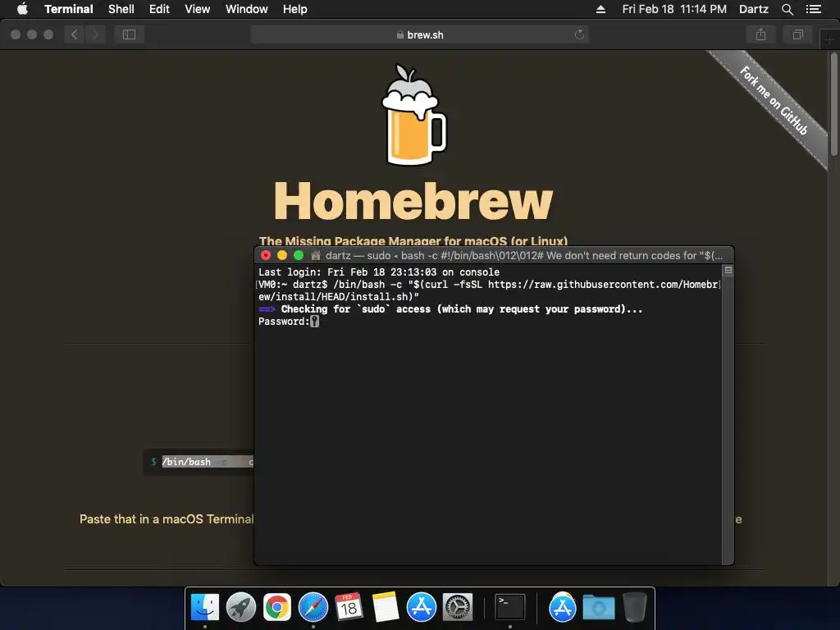Open Finder from the Dock
Screen dimensions: 840x630
tap(204, 608)
